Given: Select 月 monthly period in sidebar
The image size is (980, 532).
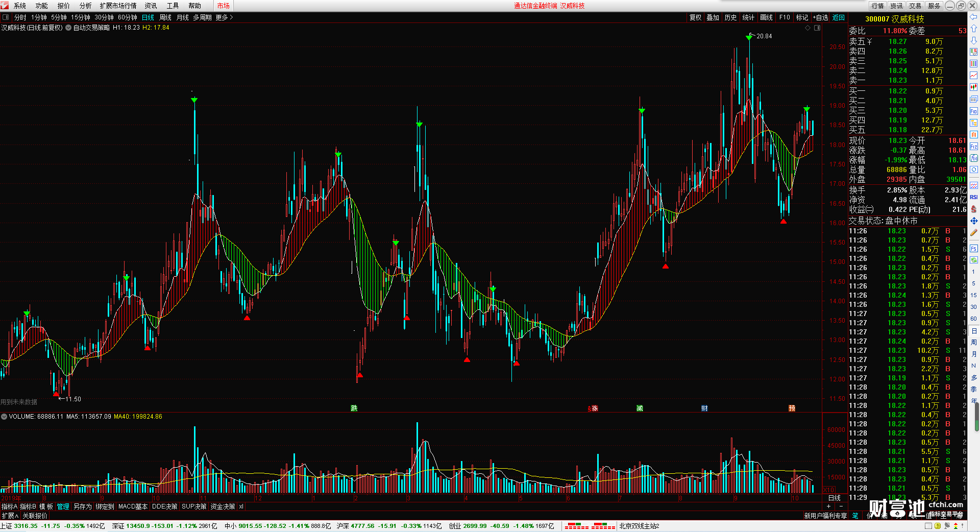Looking at the screenshot, I should click(974, 354).
